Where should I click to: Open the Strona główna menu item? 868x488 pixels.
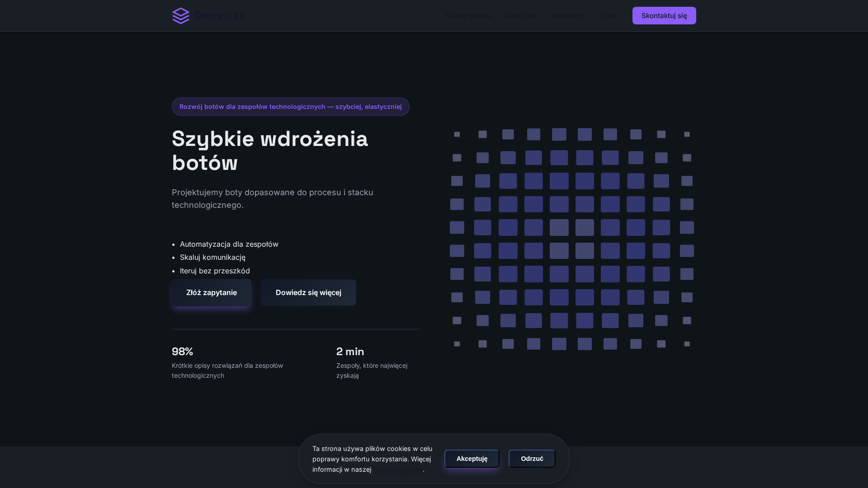point(468,15)
